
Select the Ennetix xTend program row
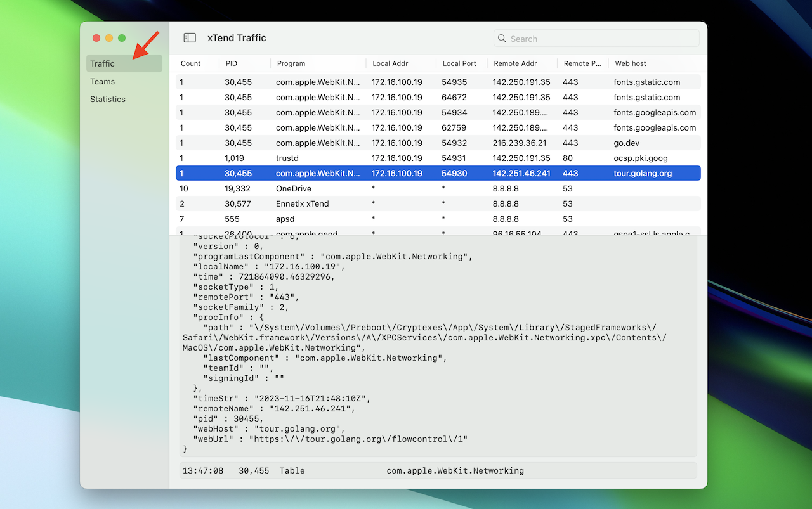click(438, 203)
